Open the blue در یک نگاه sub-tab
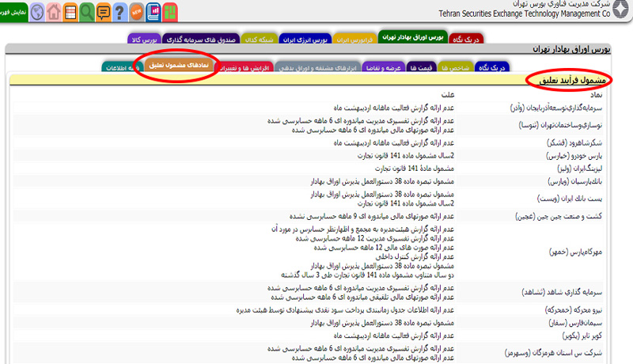 click(x=491, y=67)
